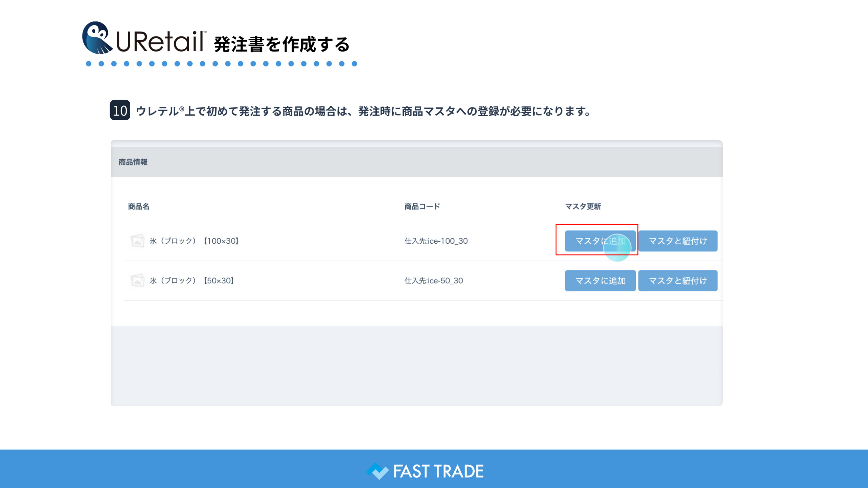Click the 商品コード column header

(422, 206)
